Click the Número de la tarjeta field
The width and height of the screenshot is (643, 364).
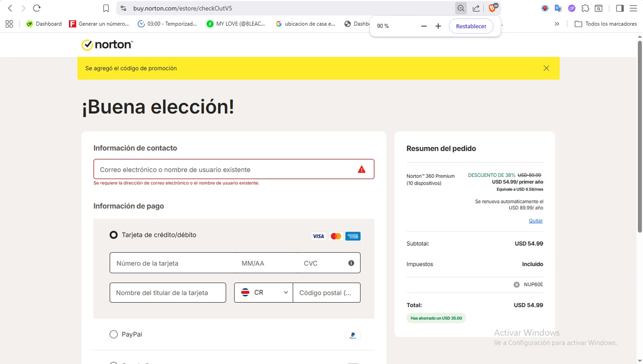(x=172, y=263)
